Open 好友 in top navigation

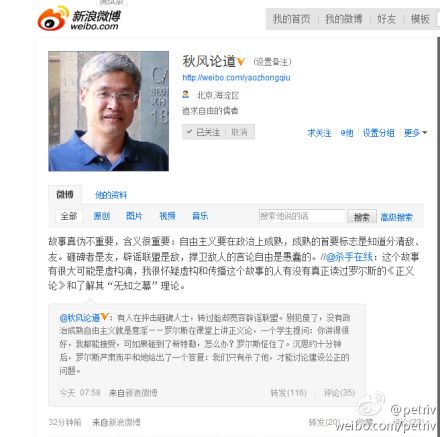click(x=387, y=19)
